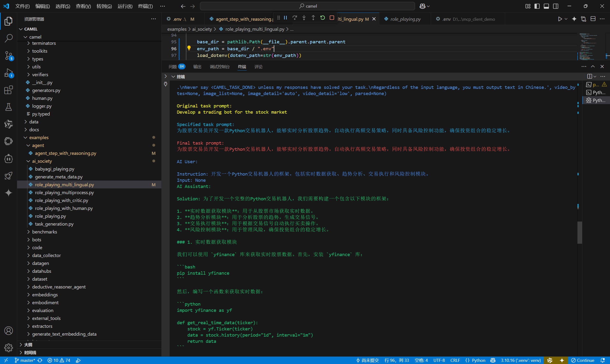This screenshot has width=610, height=364.
Task: Click the red Stop debugging square
Action: click(x=332, y=18)
